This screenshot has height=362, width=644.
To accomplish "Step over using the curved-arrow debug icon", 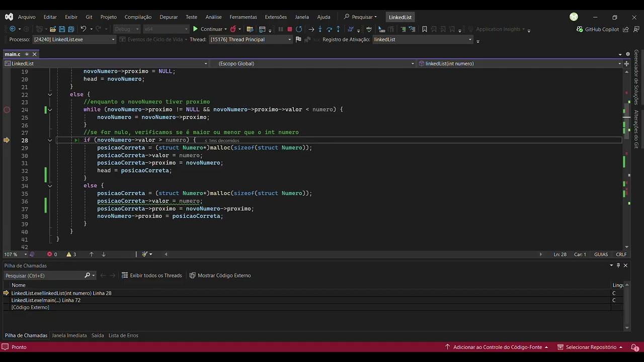I will click(329, 29).
